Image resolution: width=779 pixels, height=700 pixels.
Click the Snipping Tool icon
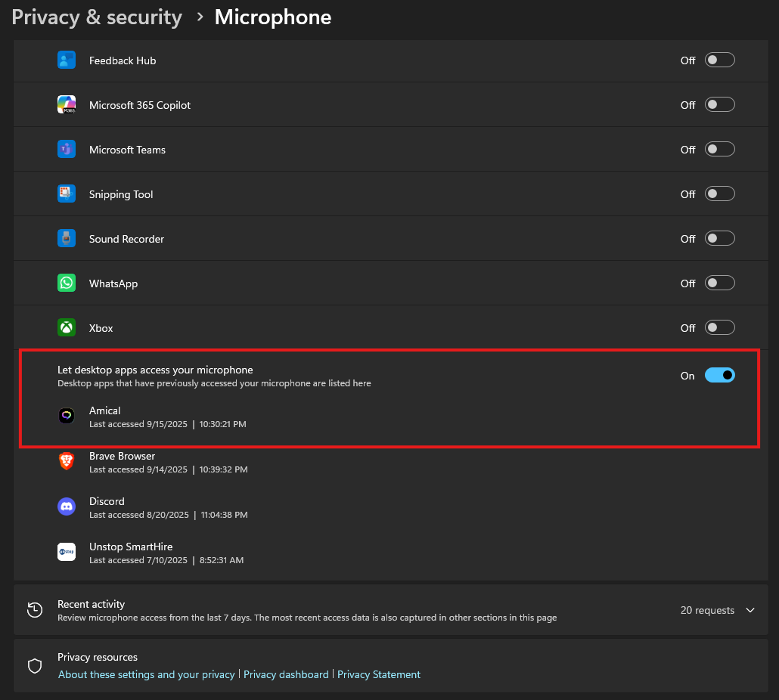tap(66, 194)
